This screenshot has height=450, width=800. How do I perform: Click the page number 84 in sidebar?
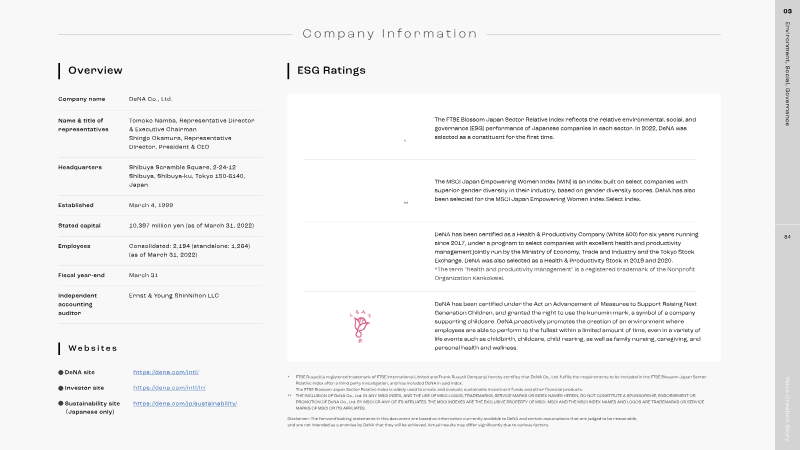[x=787, y=237]
